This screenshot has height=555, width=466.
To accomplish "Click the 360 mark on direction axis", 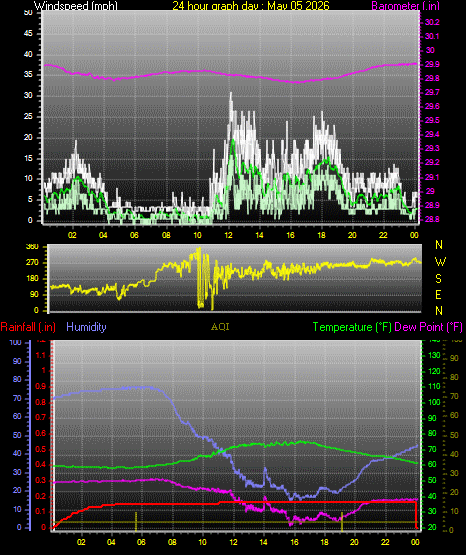I will point(33,247).
